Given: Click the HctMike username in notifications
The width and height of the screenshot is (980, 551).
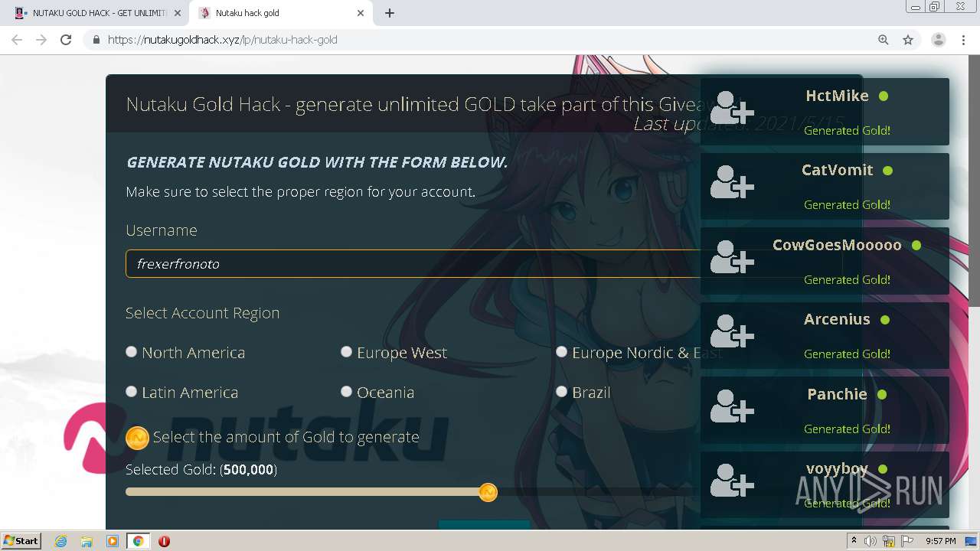Looking at the screenshot, I should coord(837,96).
